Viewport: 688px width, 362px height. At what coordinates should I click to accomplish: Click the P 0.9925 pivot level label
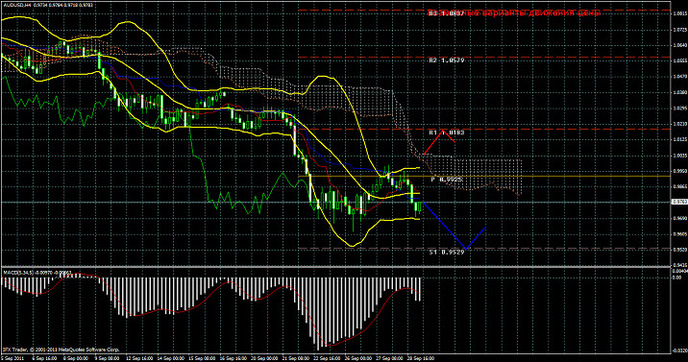(x=446, y=179)
